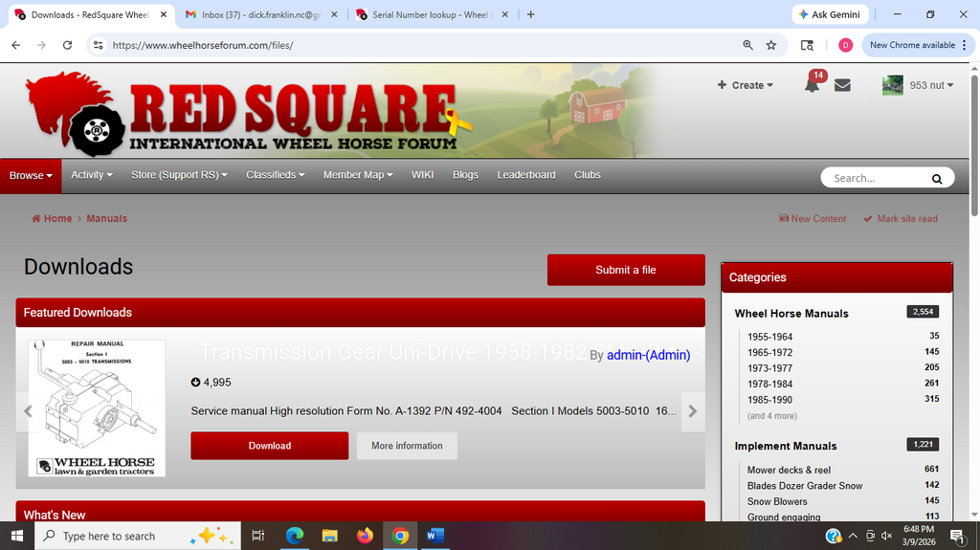Click New Chrome available button

pyautogui.click(x=918, y=45)
